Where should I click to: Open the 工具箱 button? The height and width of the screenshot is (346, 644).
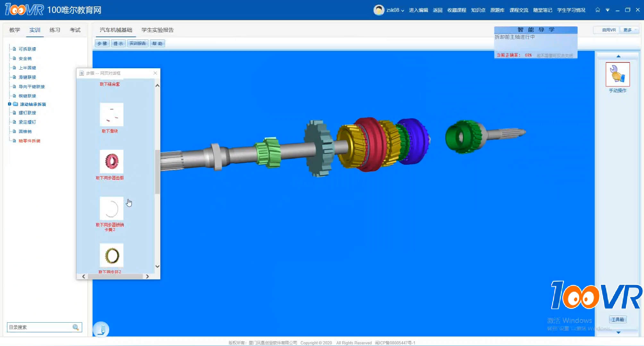pos(617,319)
